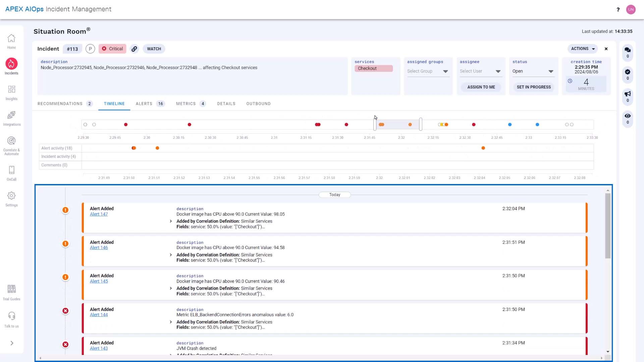This screenshot has height=362, width=644.
Task: Click the P priority circle icon
Action: pyautogui.click(x=90, y=49)
